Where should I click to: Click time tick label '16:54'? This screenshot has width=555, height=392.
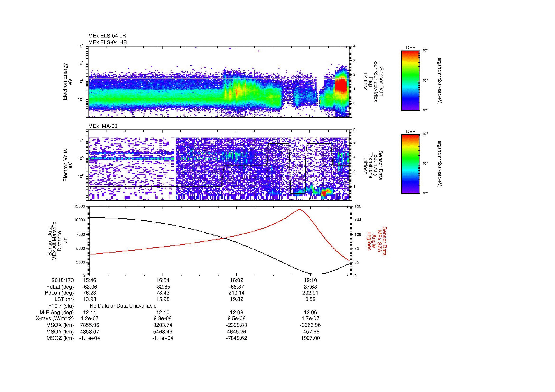pos(163,280)
